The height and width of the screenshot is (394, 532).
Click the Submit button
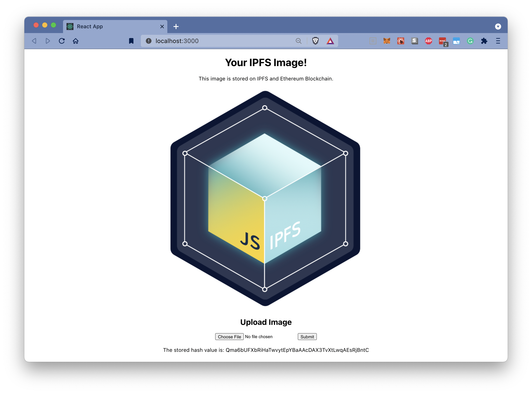tap(307, 337)
